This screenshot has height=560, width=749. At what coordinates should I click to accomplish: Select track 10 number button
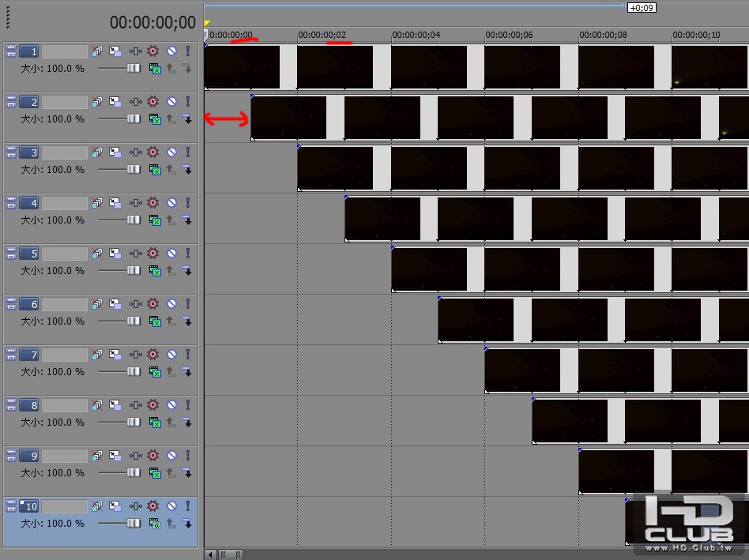point(29,506)
